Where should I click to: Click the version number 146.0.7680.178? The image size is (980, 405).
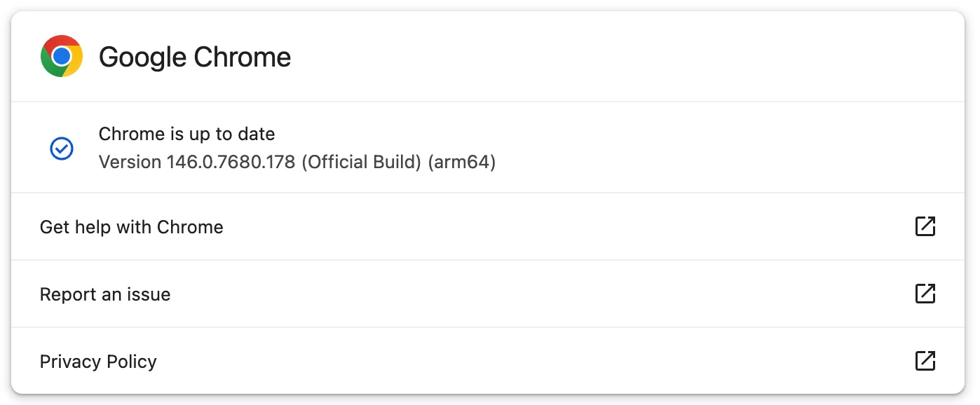[x=231, y=163]
